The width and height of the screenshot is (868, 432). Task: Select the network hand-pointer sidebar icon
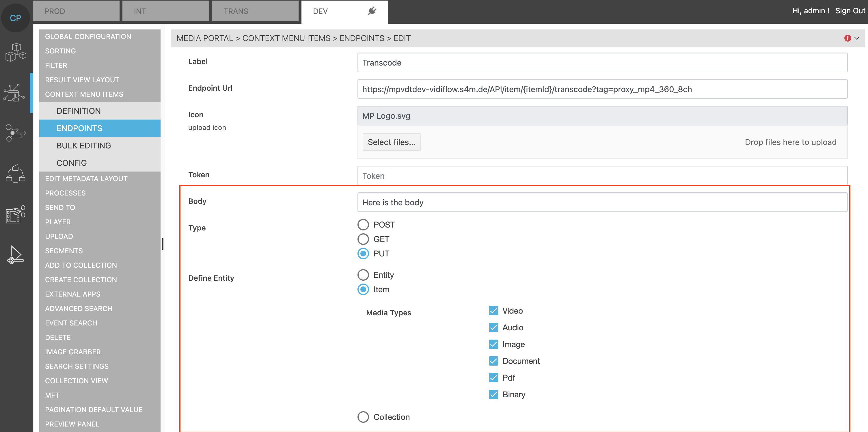[x=14, y=93]
